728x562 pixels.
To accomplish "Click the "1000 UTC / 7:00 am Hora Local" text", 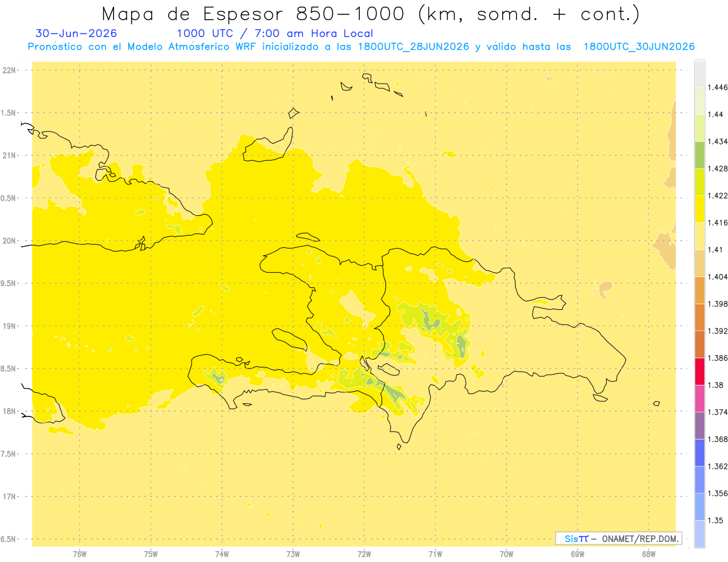I will [x=275, y=34].
